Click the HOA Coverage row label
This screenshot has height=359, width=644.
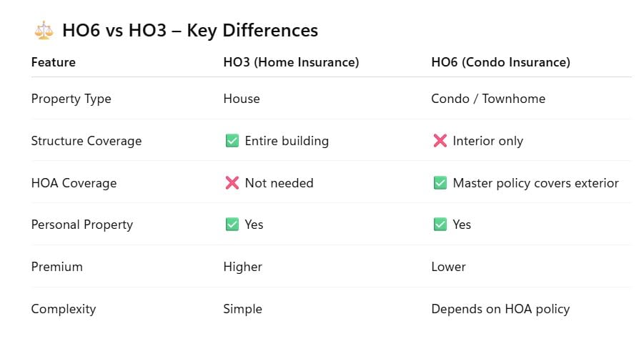[74, 183]
